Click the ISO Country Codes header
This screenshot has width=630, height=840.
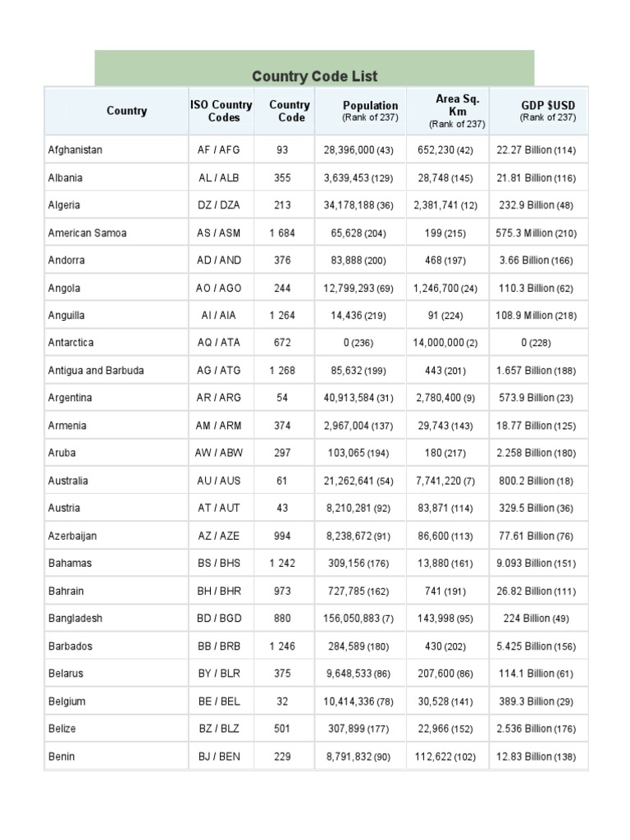(x=221, y=111)
